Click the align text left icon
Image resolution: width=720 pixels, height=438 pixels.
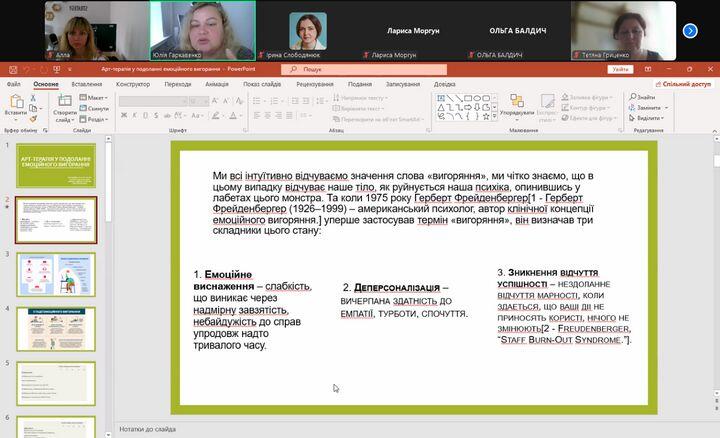pyautogui.click(x=257, y=115)
